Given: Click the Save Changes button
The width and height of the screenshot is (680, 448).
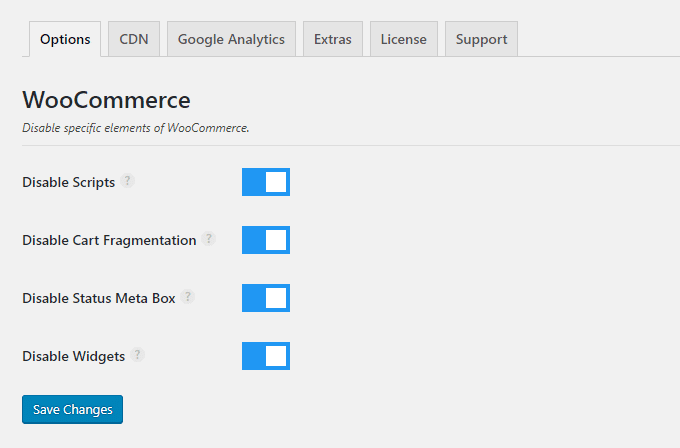Looking at the screenshot, I should (72, 409).
